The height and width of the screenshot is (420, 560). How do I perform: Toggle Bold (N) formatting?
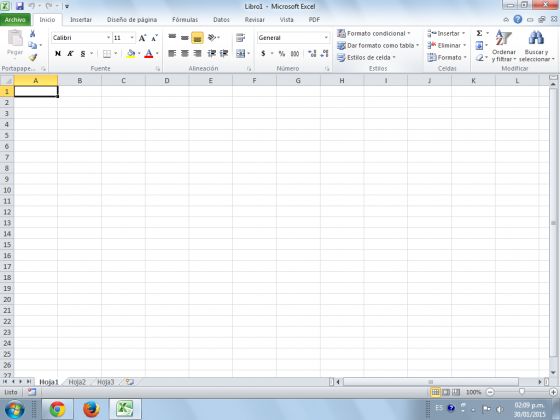(58, 54)
